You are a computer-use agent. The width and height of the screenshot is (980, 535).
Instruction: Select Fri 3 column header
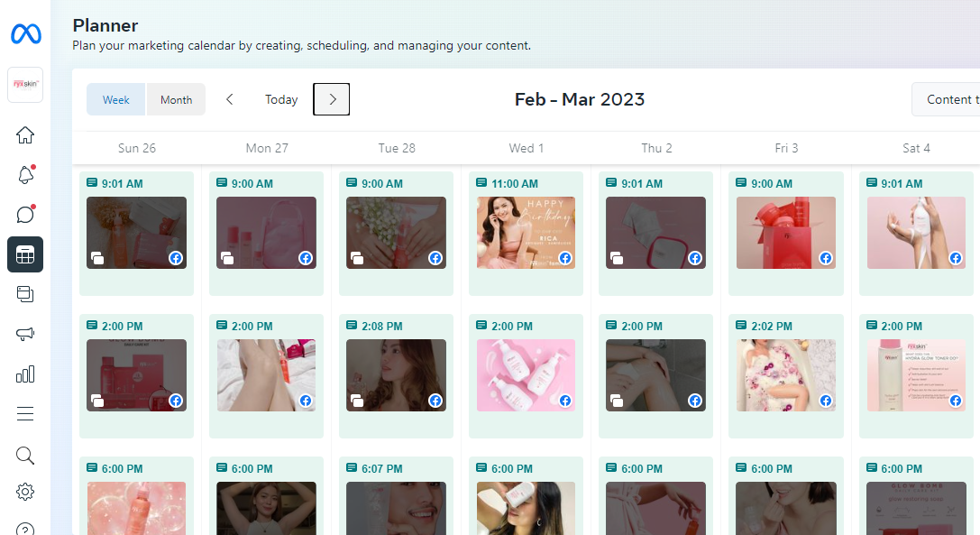point(786,148)
